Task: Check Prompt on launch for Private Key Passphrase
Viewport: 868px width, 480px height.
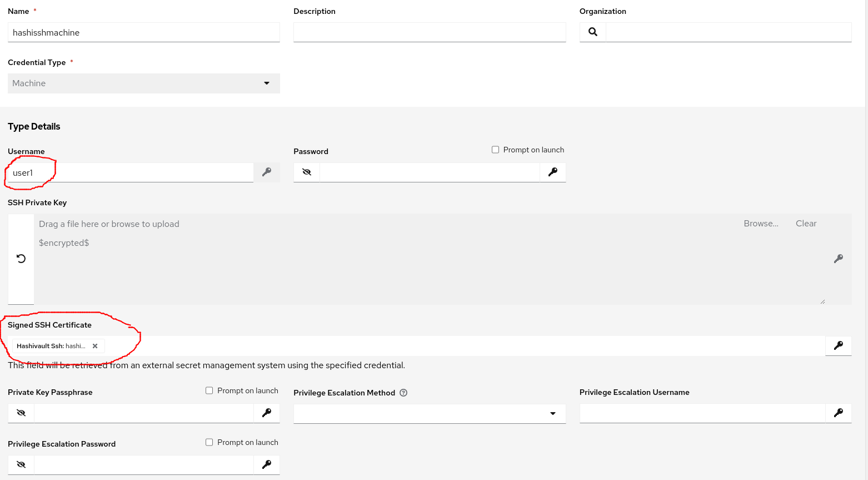Action: tap(209, 390)
